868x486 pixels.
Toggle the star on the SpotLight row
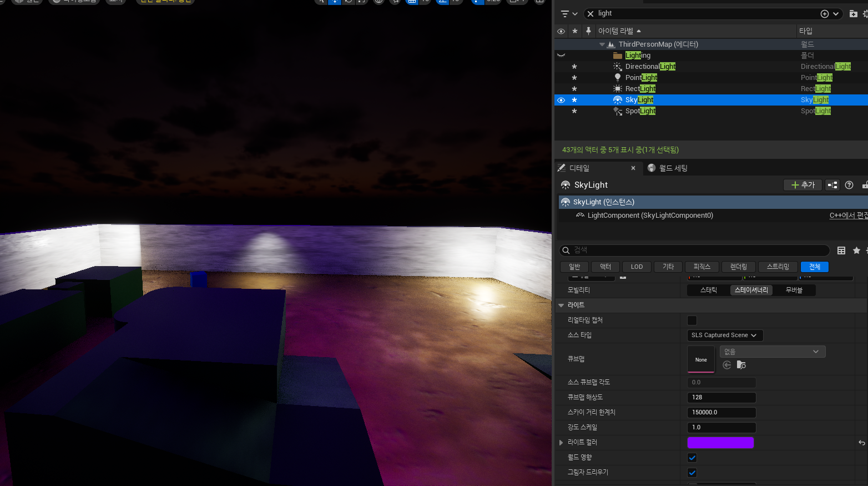(x=574, y=111)
